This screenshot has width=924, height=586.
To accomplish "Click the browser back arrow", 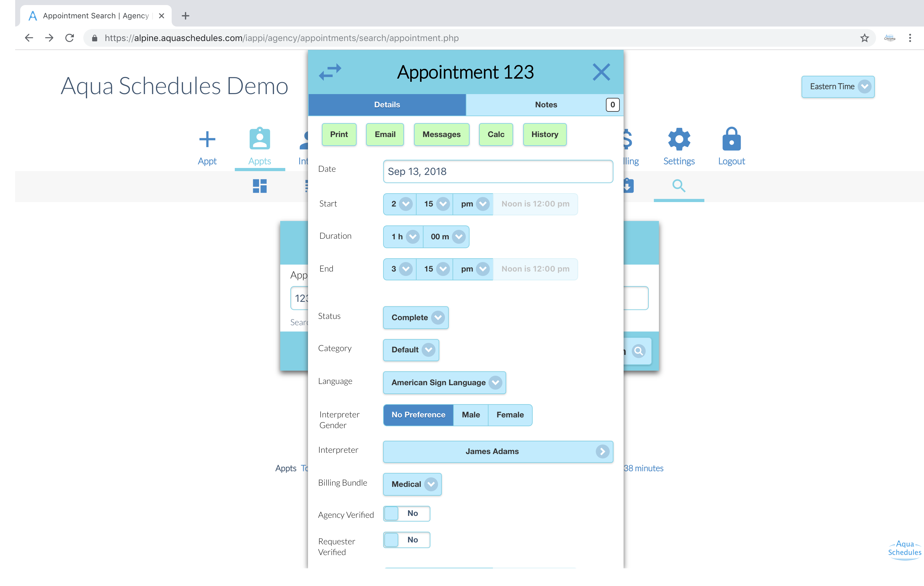I will [29, 38].
